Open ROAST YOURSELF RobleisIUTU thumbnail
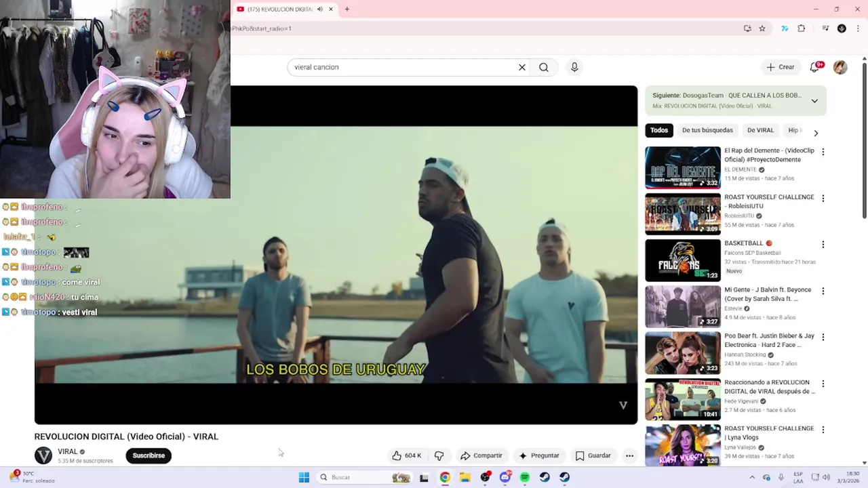The image size is (868, 488). tap(683, 213)
